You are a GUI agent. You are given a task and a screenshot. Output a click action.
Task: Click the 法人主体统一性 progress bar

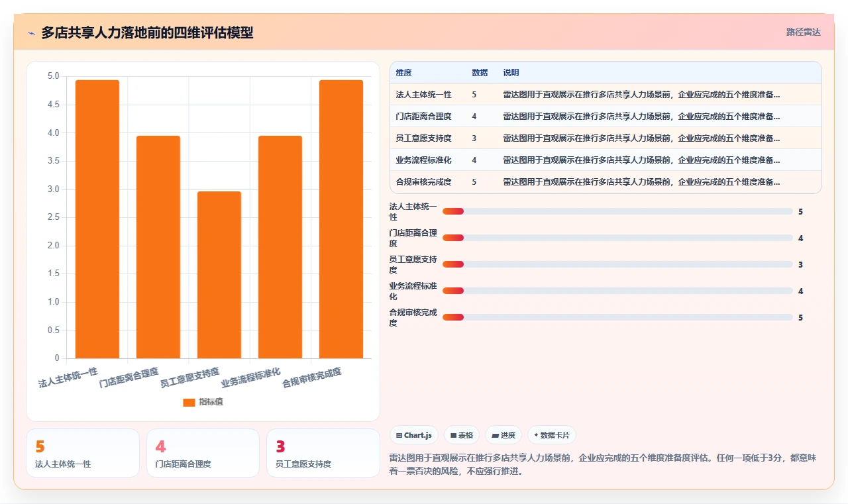coord(617,211)
